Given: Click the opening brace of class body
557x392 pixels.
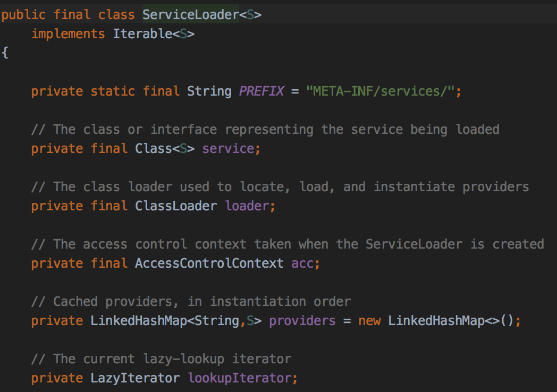Looking at the screenshot, I should click(5, 53).
